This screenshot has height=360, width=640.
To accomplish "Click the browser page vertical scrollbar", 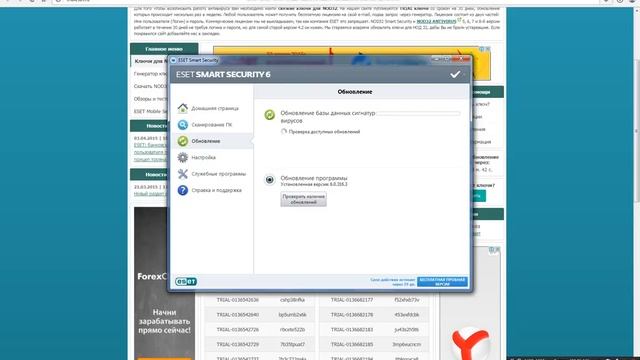I will (x=636, y=131).
